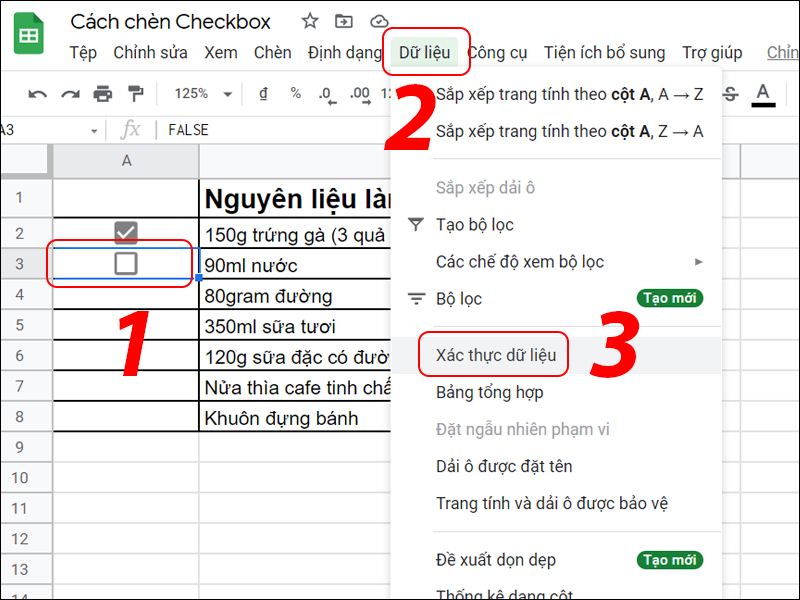Click the select-all corner box
Image resolution: width=800 pixels, height=600 pixels.
pyautogui.click(x=27, y=161)
